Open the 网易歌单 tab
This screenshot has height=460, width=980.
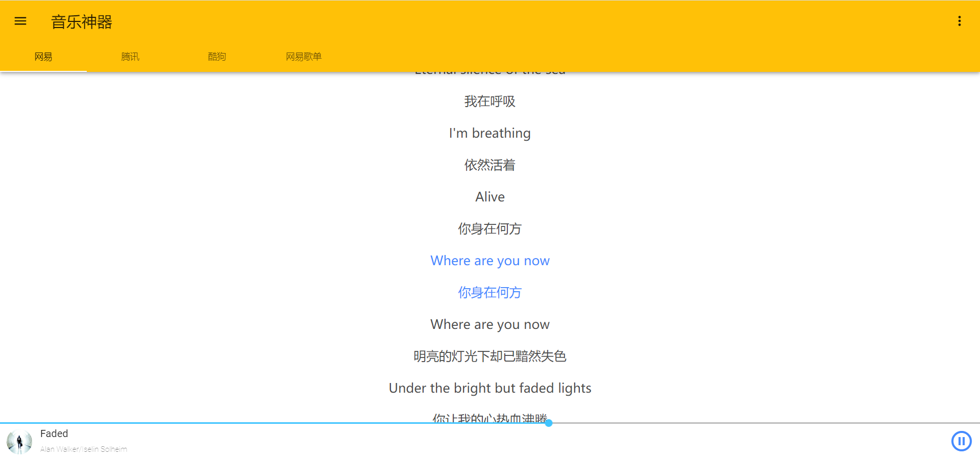pos(304,57)
